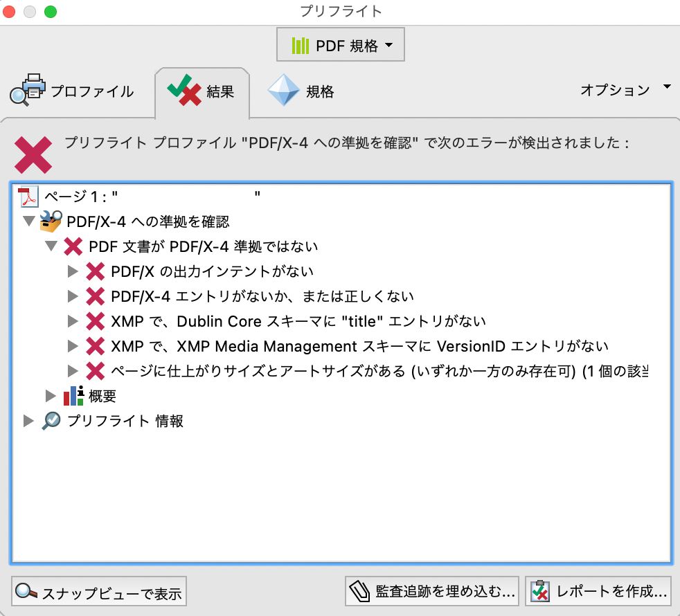The image size is (680, 616).
Task: Switch to the プロファイル tab
Action: [71, 91]
